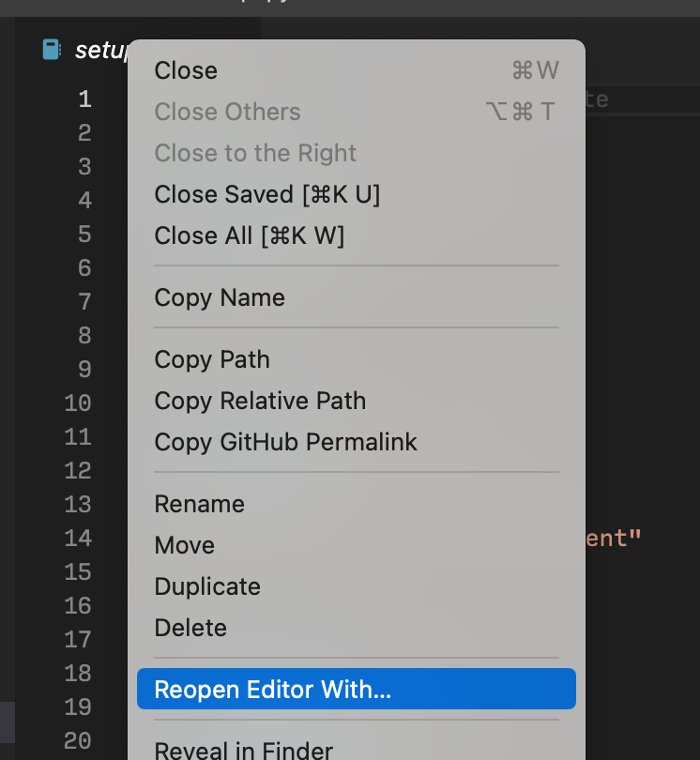Click line number 1 in the gutter
The width and height of the screenshot is (700, 760).
pyautogui.click(x=84, y=98)
